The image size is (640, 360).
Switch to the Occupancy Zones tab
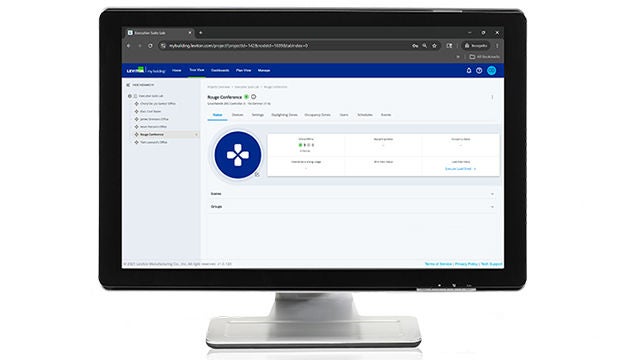click(318, 115)
